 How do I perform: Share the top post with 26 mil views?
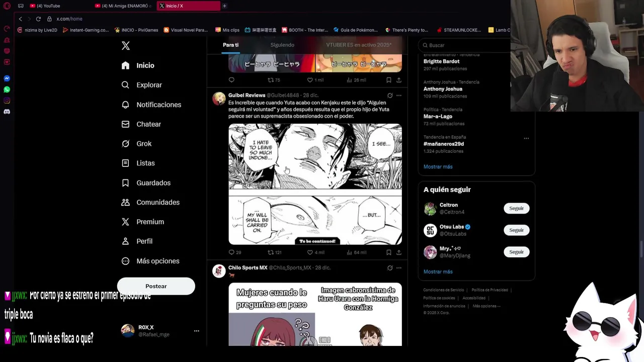(399, 80)
